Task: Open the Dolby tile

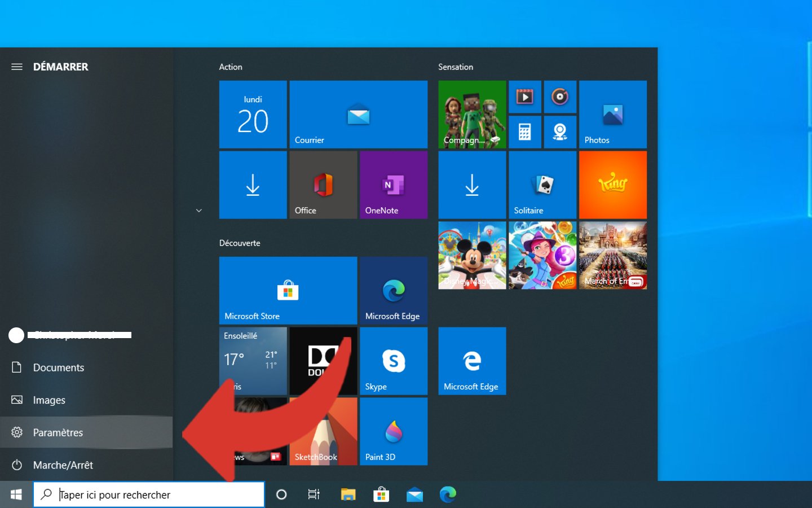Action: point(323,361)
